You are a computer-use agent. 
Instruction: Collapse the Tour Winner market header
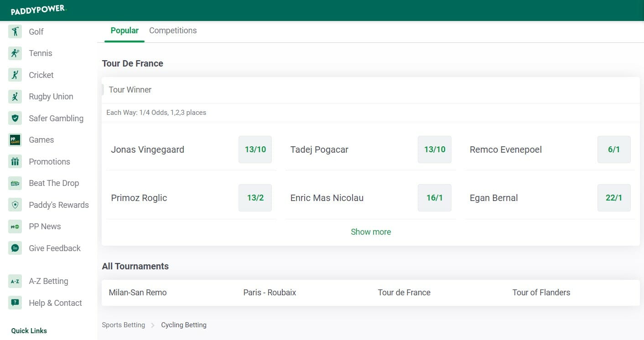371,90
